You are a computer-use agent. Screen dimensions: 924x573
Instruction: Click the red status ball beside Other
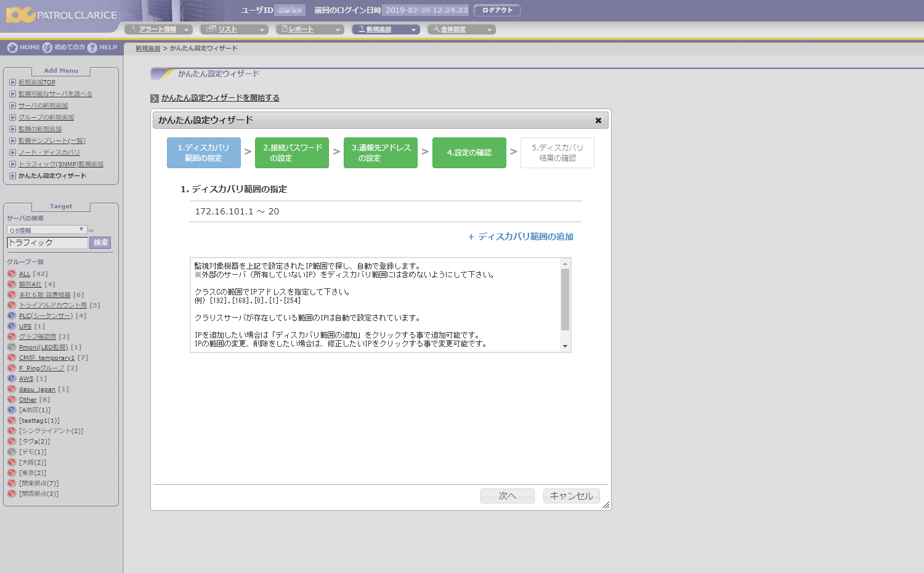click(x=12, y=399)
